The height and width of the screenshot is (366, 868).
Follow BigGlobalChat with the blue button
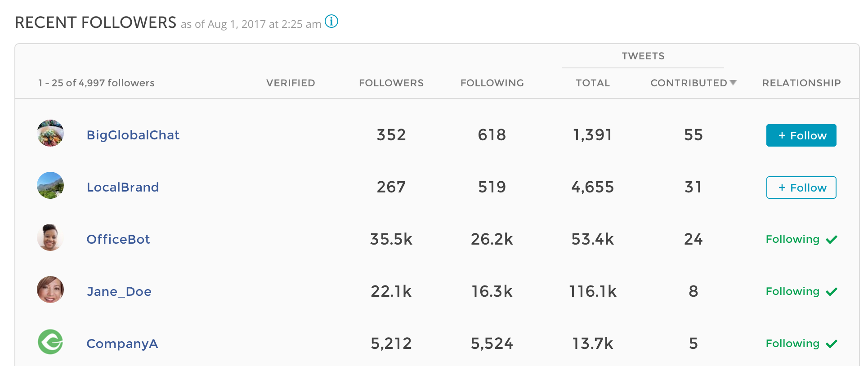pos(801,135)
